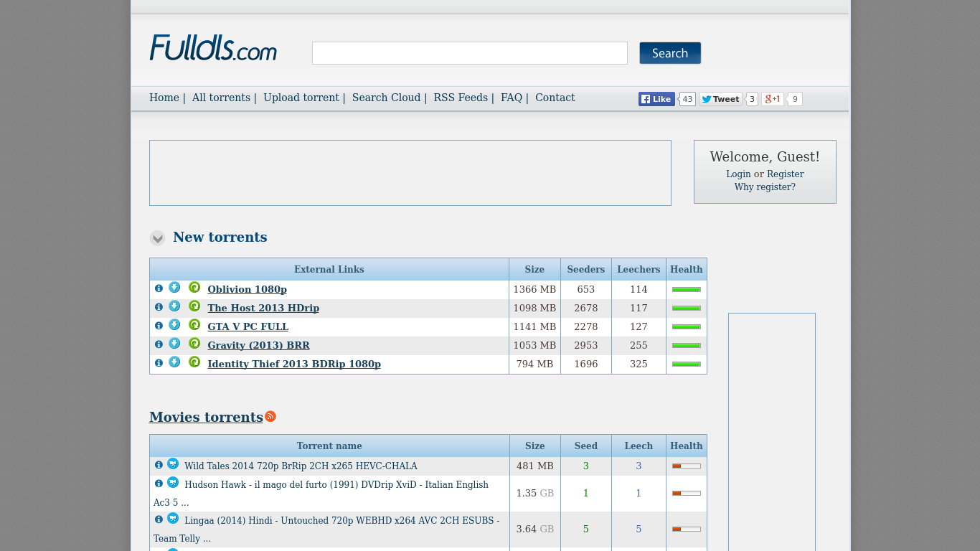Click blue download arrow for GTA V PC FULL

[174, 325]
